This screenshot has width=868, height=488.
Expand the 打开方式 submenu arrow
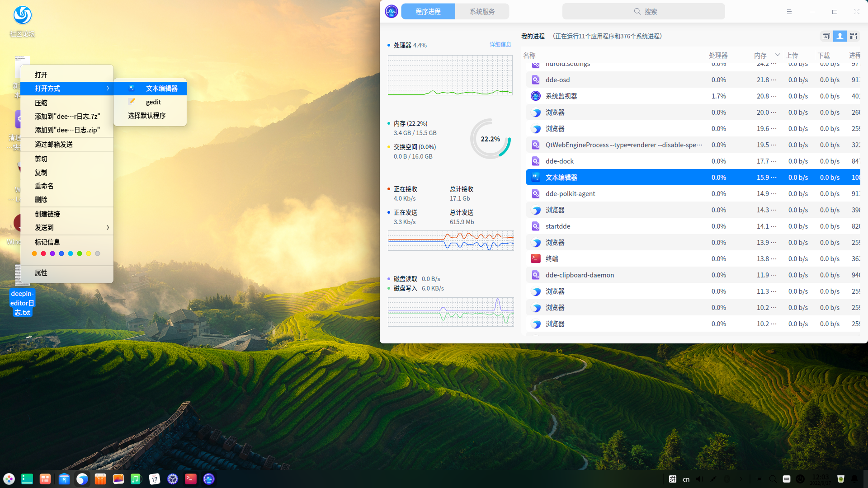point(108,89)
